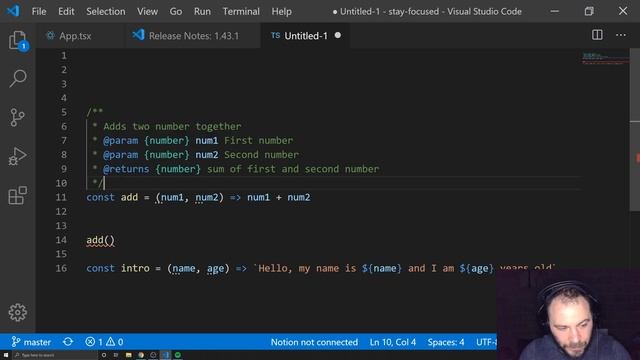
Task: Click the master branch in status bar
Action: point(31,342)
